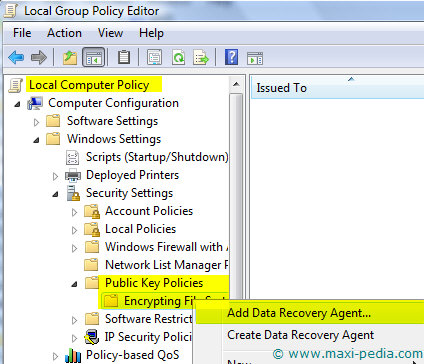This screenshot has width=424, height=364.
Task: Select Account Policies label in tree
Action: 149,211
